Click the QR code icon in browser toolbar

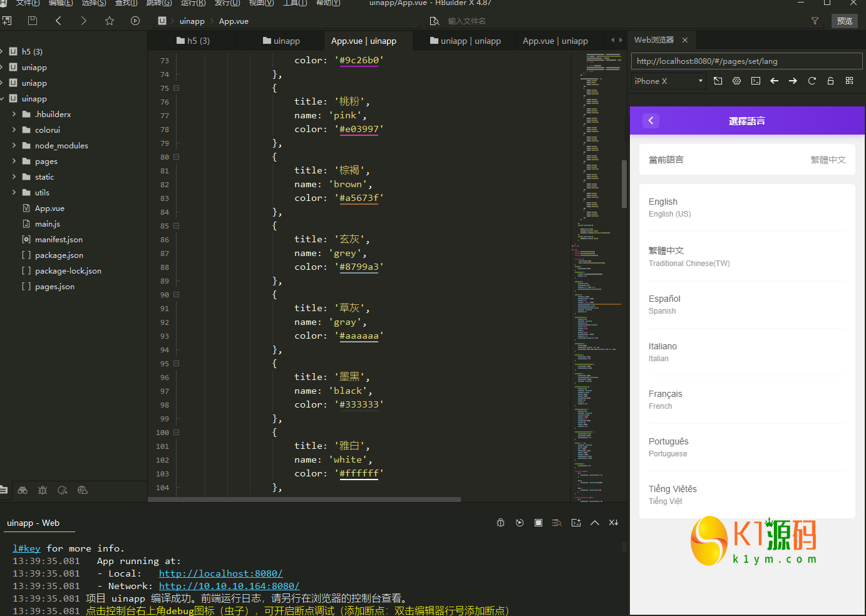[850, 81]
